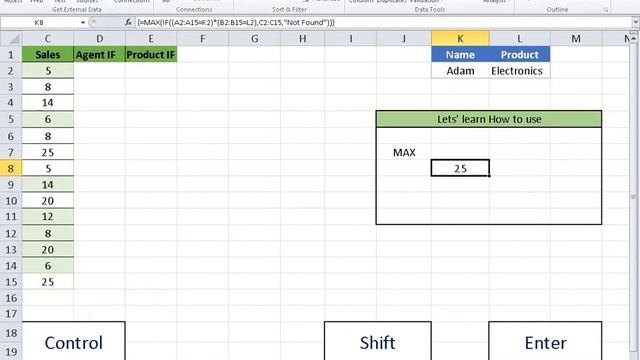Select the Sales value 5 in row 2

tap(48, 71)
